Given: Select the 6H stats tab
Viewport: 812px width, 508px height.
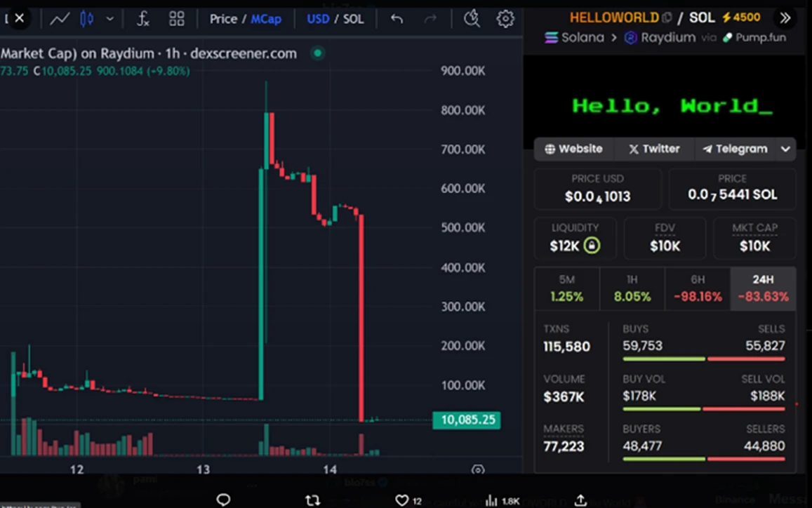Looking at the screenshot, I should pos(698,288).
